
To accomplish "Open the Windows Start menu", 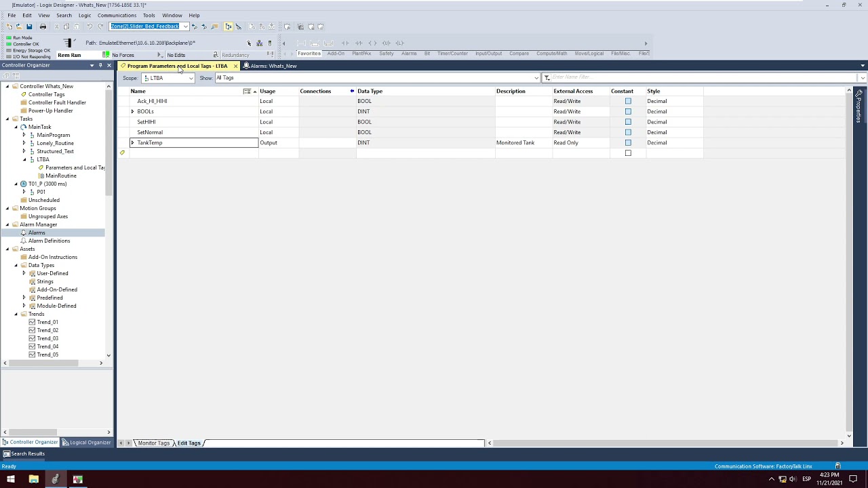I will pyautogui.click(x=11, y=479).
